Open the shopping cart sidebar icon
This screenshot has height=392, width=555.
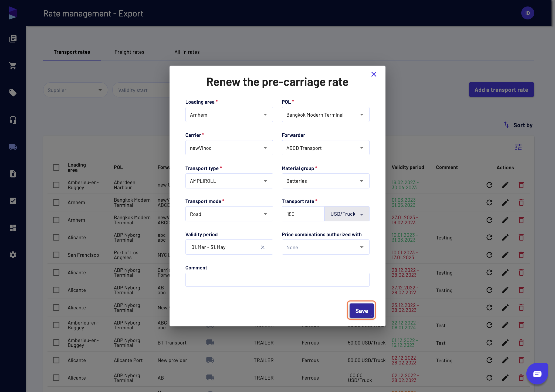click(13, 66)
